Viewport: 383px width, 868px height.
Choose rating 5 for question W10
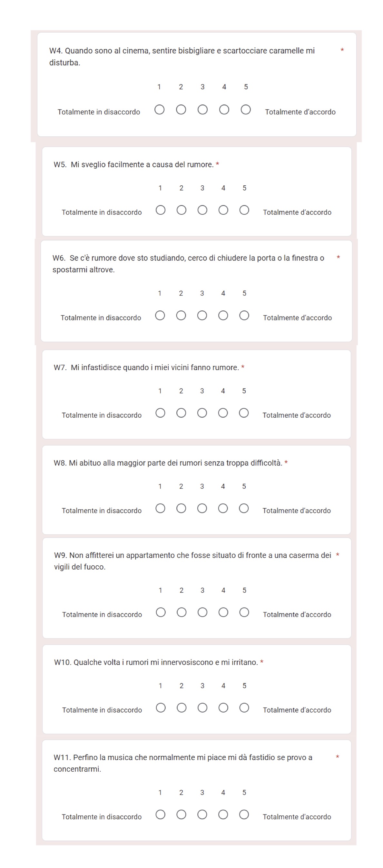coord(244,707)
